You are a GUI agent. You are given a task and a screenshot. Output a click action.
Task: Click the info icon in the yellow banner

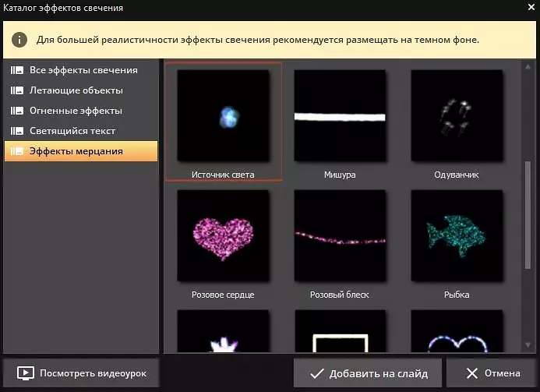click(19, 40)
